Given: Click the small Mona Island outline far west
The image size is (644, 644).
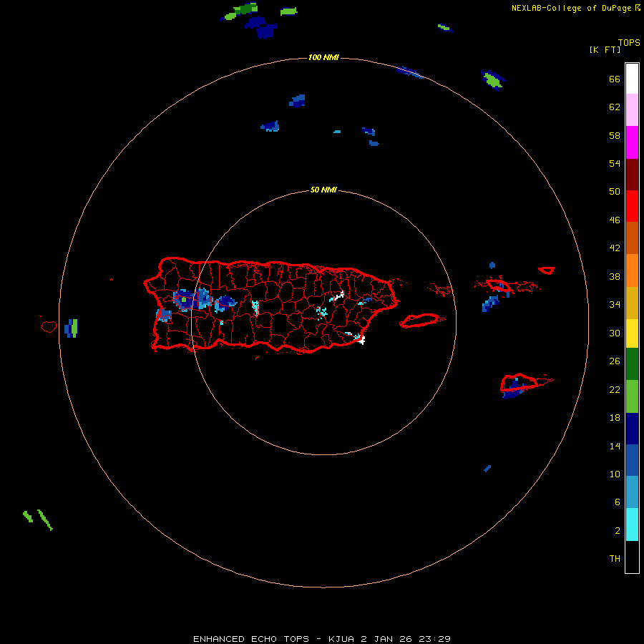Looking at the screenshot, I should (x=49, y=326).
